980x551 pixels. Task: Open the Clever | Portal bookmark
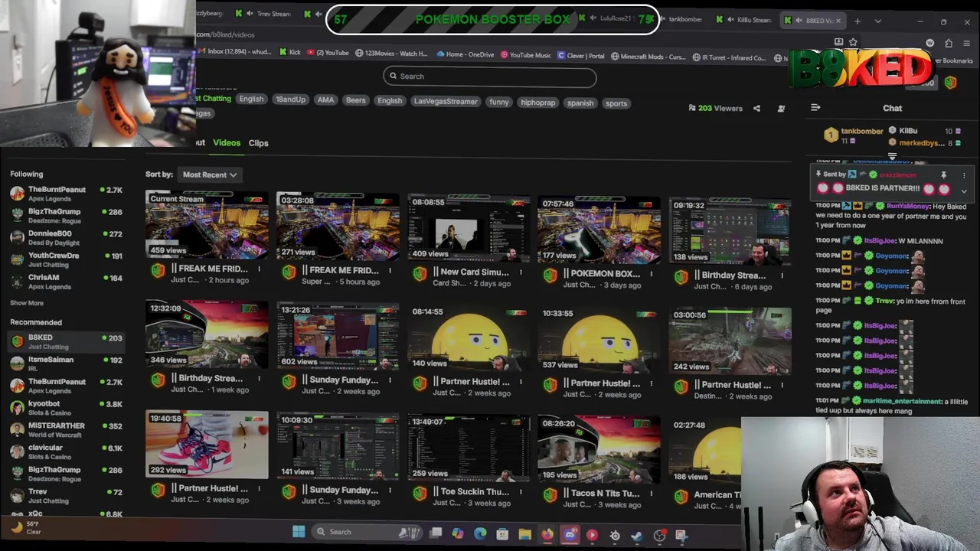pos(581,56)
